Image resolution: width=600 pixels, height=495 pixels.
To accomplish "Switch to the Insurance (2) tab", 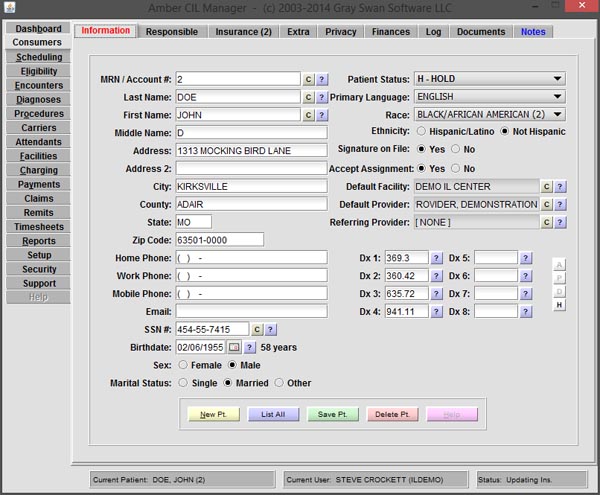I will coord(244,32).
